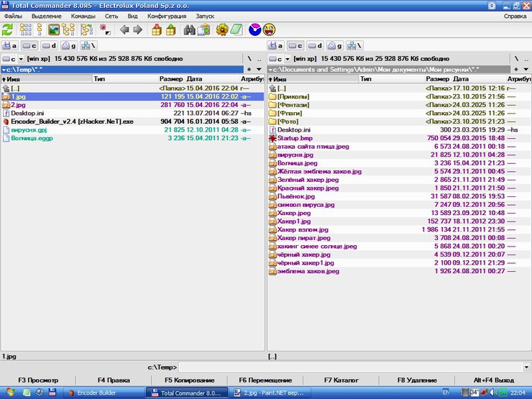Open the Windows Start button
The width and height of the screenshot is (532, 399).
coord(9,393)
